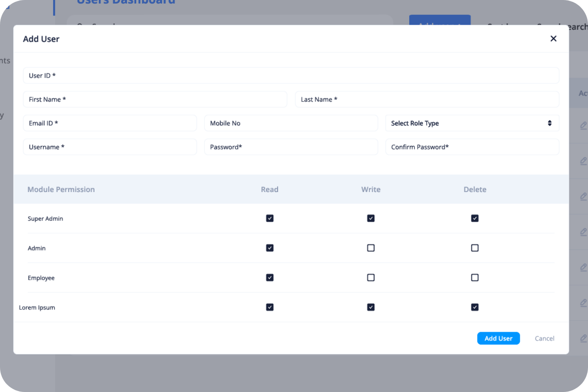Focus the User ID input field

(x=291, y=75)
